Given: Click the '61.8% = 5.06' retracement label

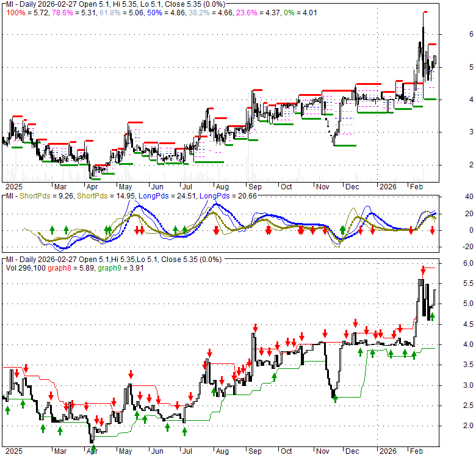Looking at the screenshot, I should pyautogui.click(x=122, y=13).
